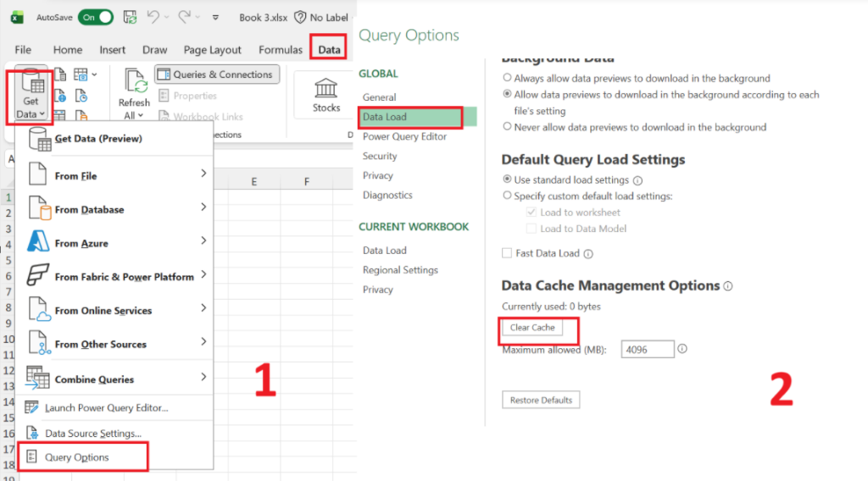Click the From Other Sources icon
This screenshot has height=481, width=868.
click(39, 343)
